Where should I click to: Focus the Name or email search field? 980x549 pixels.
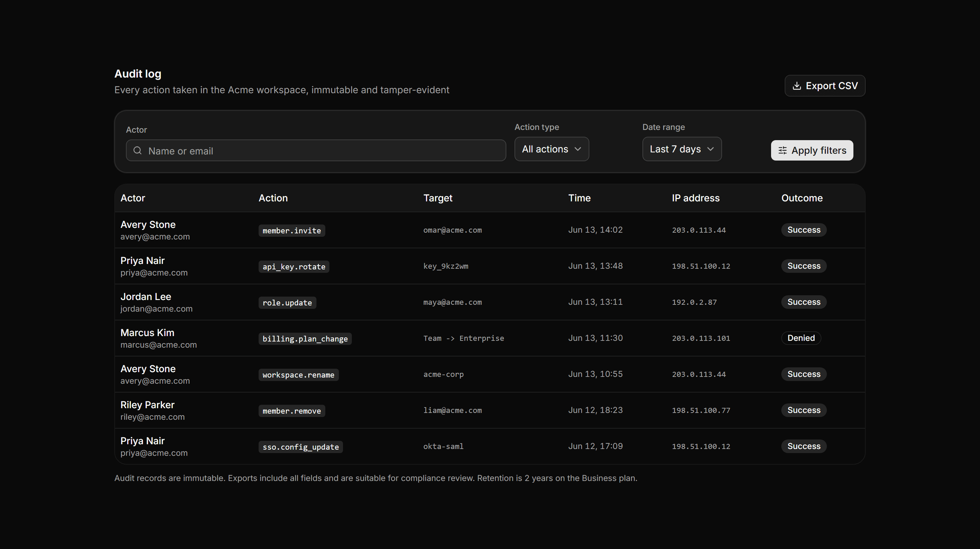(x=316, y=151)
